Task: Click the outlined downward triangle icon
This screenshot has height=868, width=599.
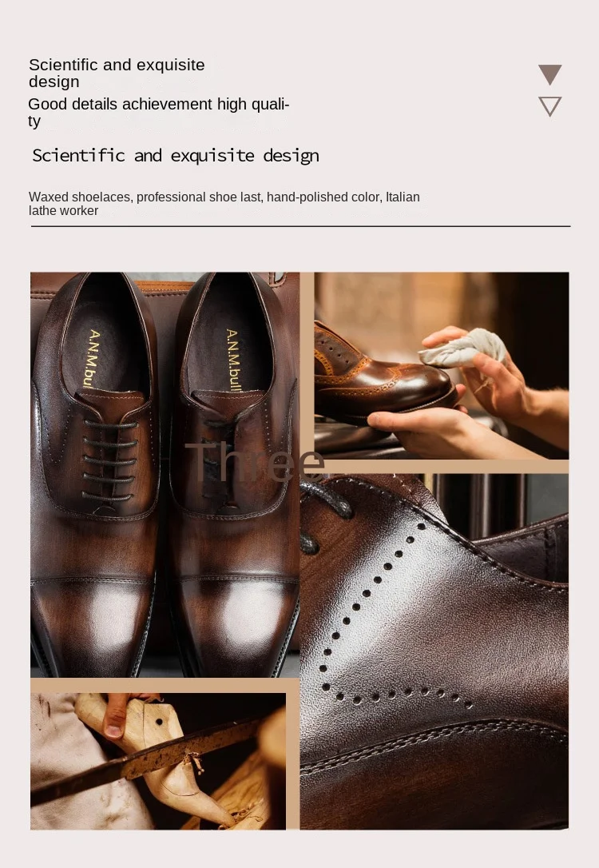Action: pos(549,106)
